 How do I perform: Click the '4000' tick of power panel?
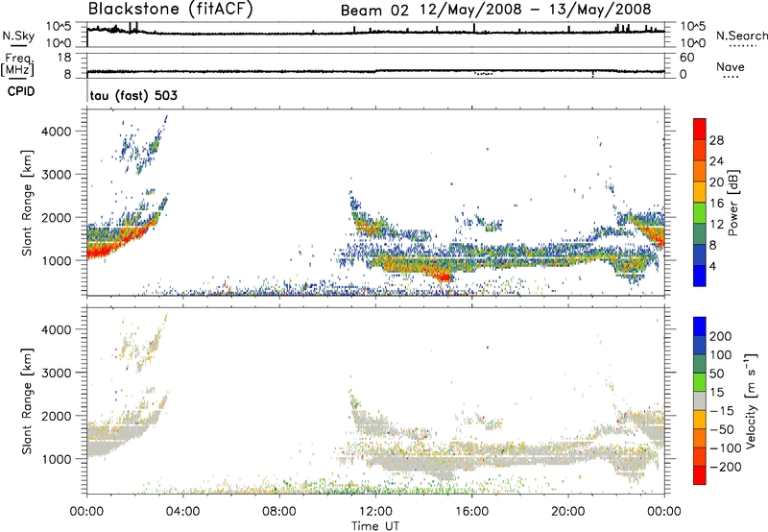(x=57, y=132)
